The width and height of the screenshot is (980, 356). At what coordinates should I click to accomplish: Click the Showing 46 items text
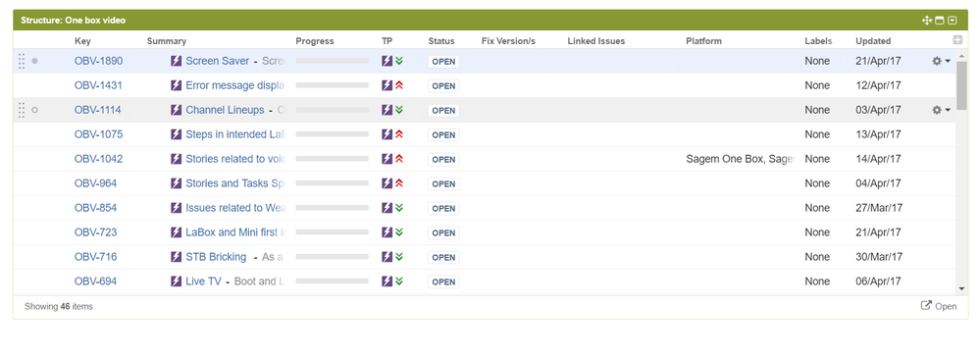(59, 307)
